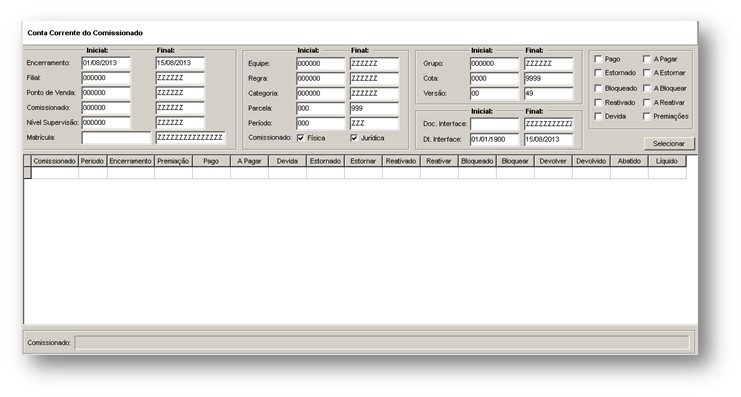Click the Matrícula final field
Viewport: 741px width, 397px height.
tap(190, 138)
